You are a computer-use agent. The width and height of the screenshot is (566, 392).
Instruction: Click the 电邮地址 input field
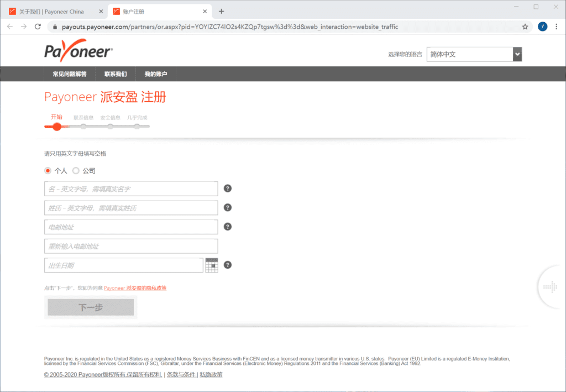click(131, 227)
